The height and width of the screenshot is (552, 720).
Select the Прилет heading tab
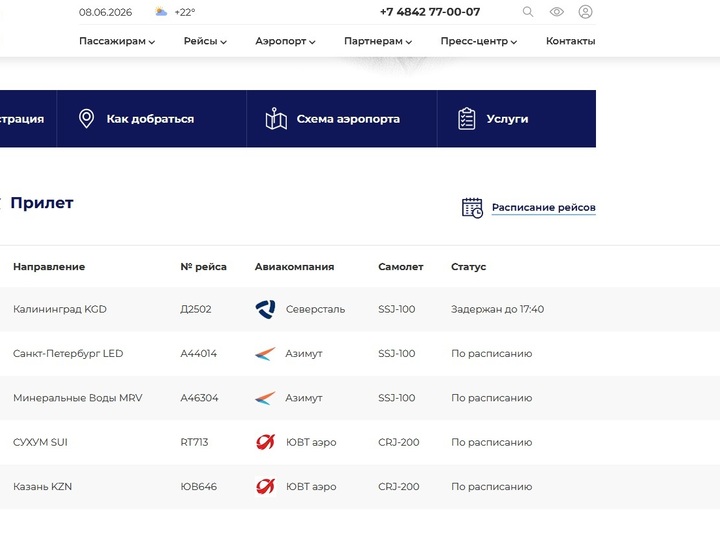tap(42, 203)
